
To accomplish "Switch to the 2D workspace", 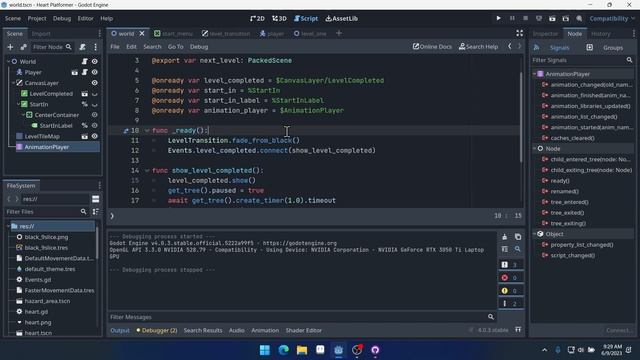I will point(257,18).
